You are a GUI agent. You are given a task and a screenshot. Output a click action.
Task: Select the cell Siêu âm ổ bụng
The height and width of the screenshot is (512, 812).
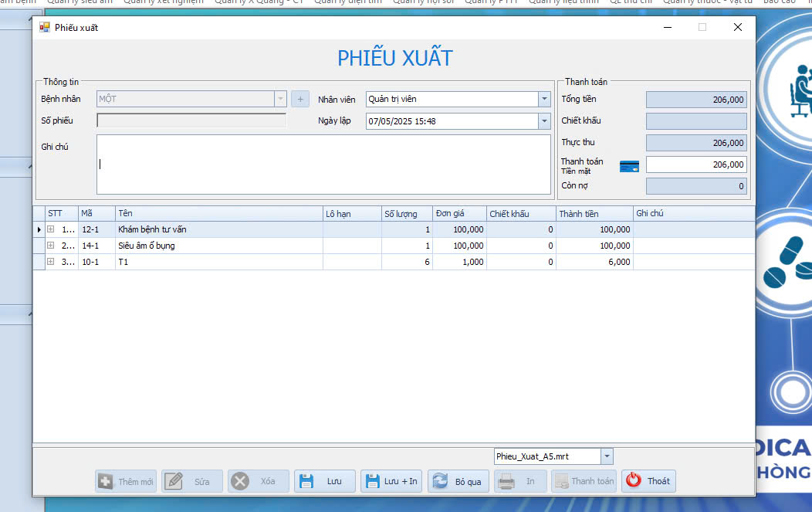[219, 245]
